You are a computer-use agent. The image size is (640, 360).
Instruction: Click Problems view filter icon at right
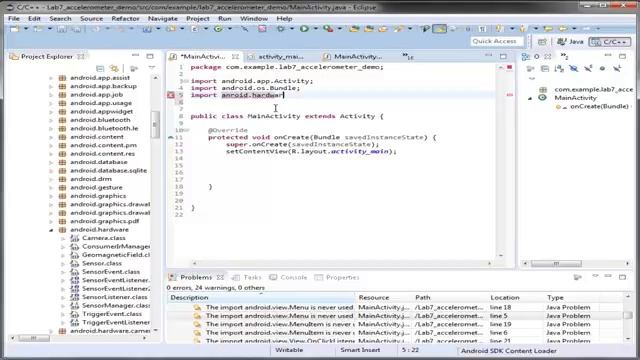coord(577,277)
